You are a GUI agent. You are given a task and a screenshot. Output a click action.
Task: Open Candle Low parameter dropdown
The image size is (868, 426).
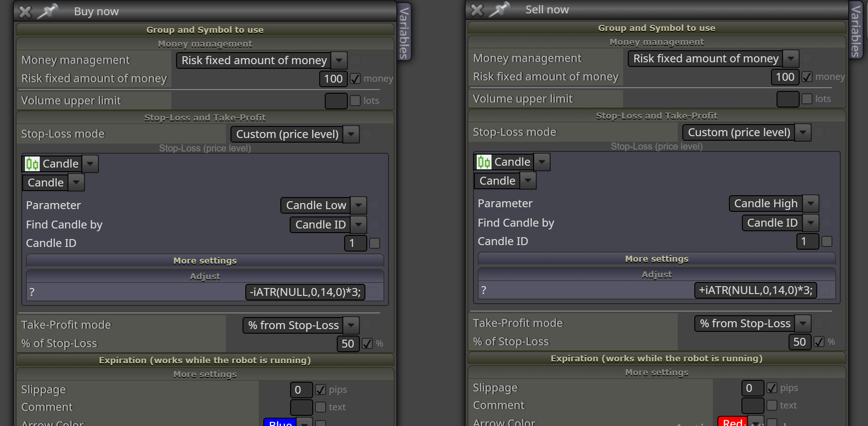(359, 205)
